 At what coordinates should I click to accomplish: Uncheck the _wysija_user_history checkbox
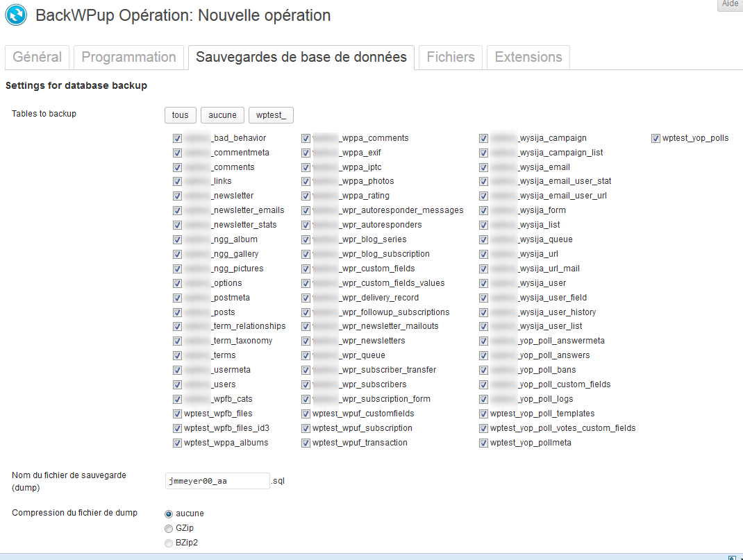483,313
